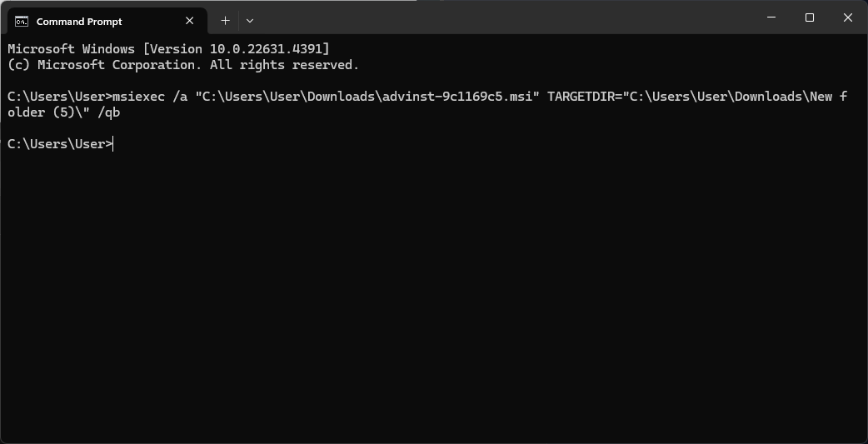Click the /a switch in the command
Image resolution: width=868 pixels, height=444 pixels.
pyautogui.click(x=180, y=97)
